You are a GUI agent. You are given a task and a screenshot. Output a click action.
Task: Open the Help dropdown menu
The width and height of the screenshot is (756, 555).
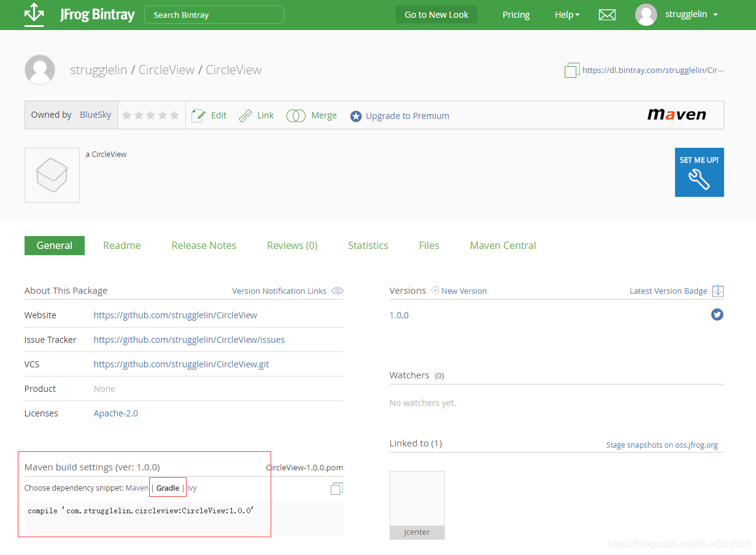tap(567, 15)
